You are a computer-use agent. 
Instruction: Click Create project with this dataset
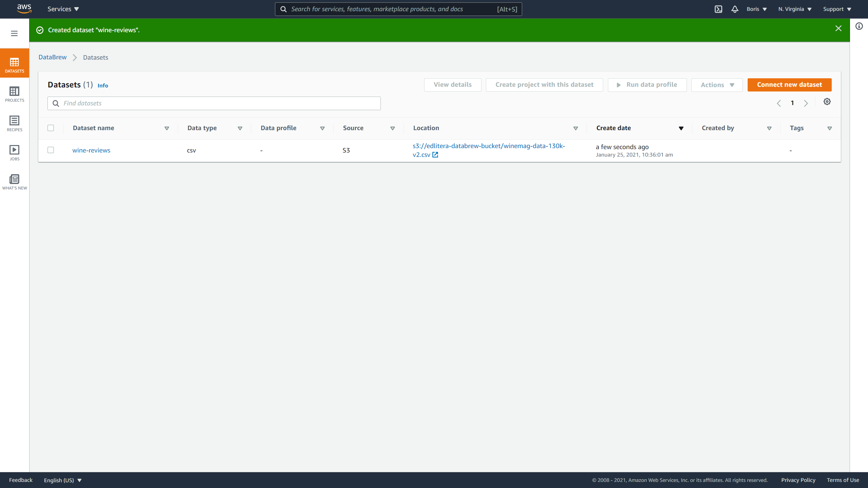(x=545, y=85)
